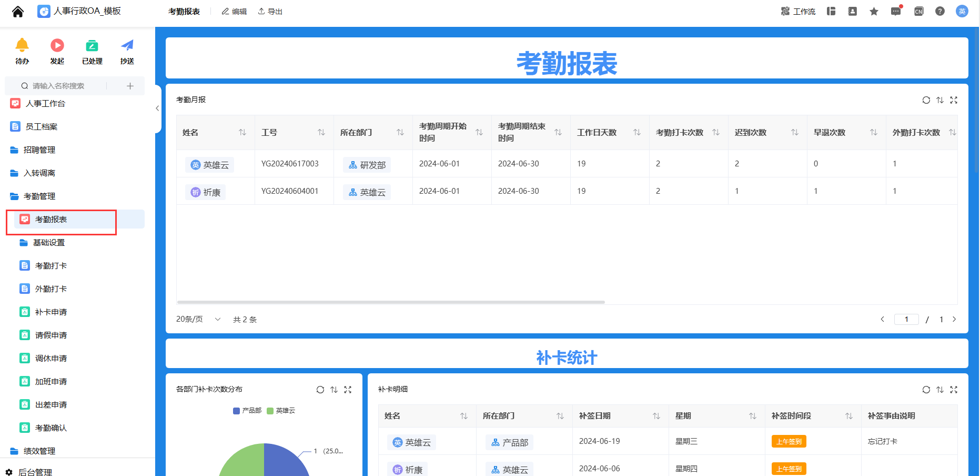Open the help question mark icon
This screenshot has height=476, width=980.
coord(940,11)
